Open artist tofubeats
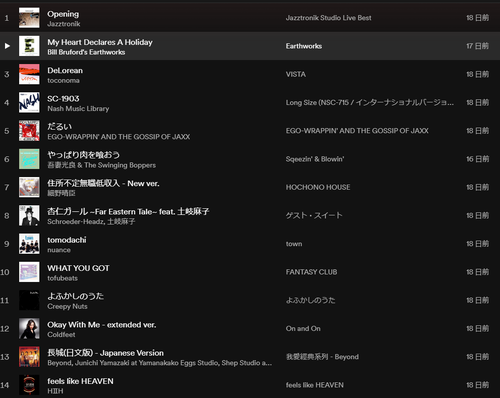500x398 pixels. (x=62, y=278)
